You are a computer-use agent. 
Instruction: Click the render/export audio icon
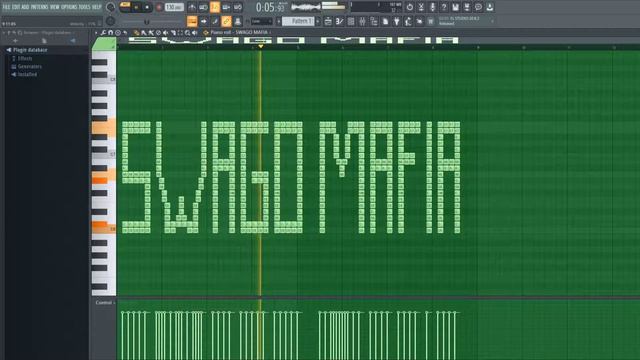pyautogui.click(x=467, y=7)
